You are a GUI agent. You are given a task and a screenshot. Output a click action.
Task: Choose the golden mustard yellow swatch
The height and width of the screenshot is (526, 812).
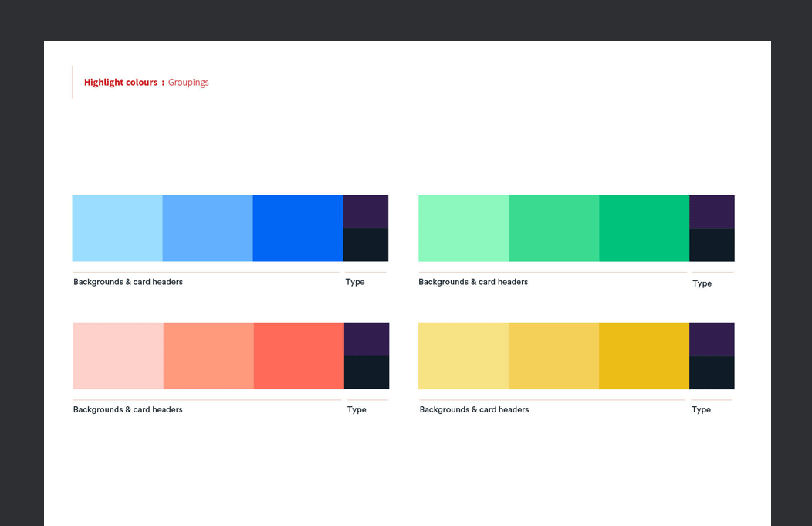coord(644,355)
